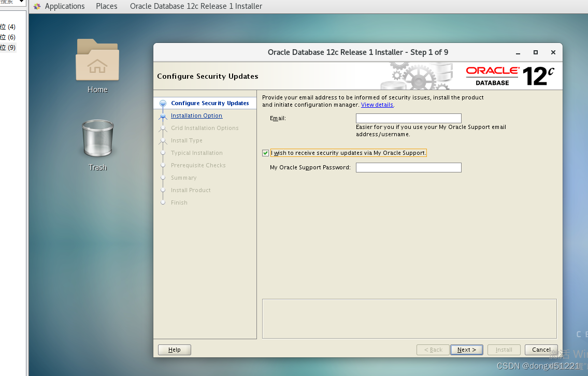Click the Cancel button
The height and width of the screenshot is (376, 588).
(x=541, y=350)
